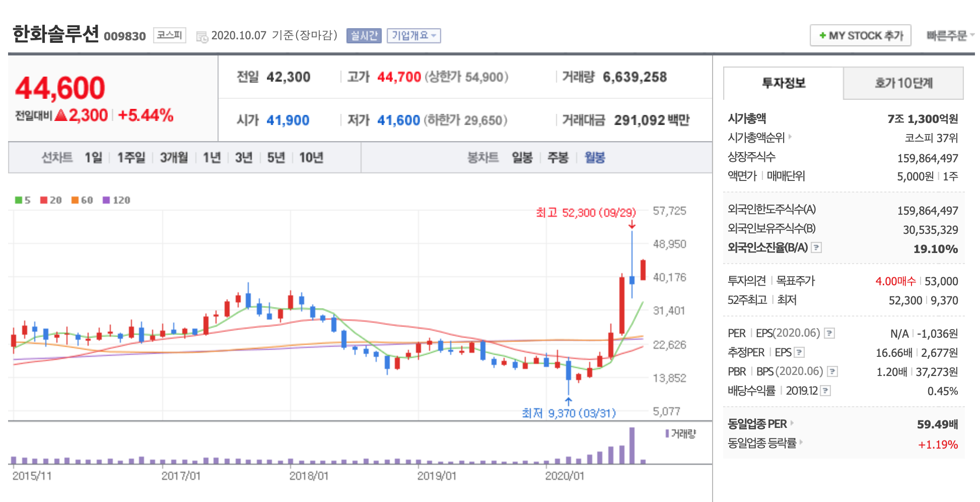Click the red 20-day moving average swatch

pyautogui.click(x=44, y=200)
